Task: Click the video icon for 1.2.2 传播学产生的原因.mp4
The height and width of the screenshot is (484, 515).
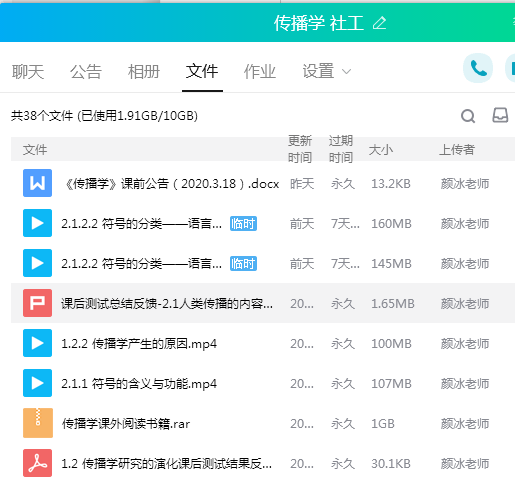Action: pos(37,343)
